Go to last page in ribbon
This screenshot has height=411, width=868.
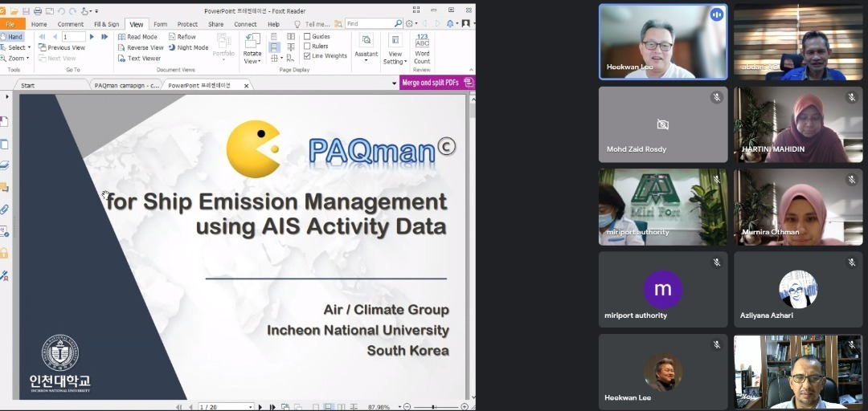[104, 37]
